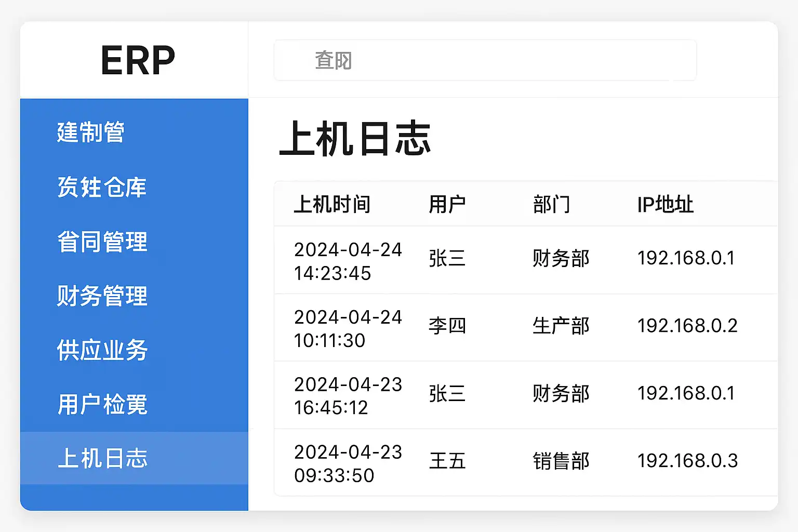Open the sidebar menu item ending in 仓库
The width and height of the screenshot is (798, 532).
click(102, 187)
